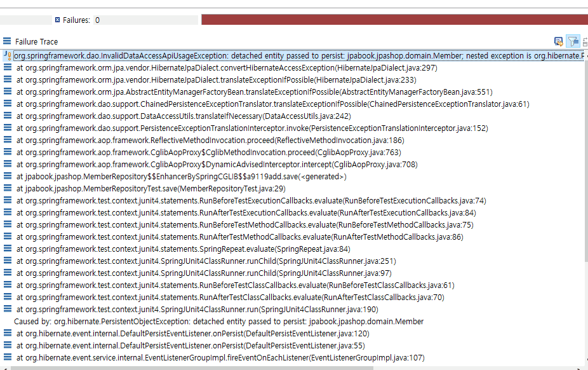Click stack frame icon for HibernateJpaDialect.java:297
This screenshot has height=370, width=588.
8,67
